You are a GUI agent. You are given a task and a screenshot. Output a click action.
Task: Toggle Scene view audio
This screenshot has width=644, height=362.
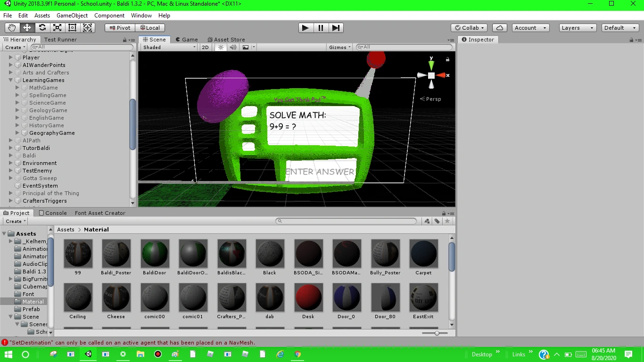pos(233,47)
